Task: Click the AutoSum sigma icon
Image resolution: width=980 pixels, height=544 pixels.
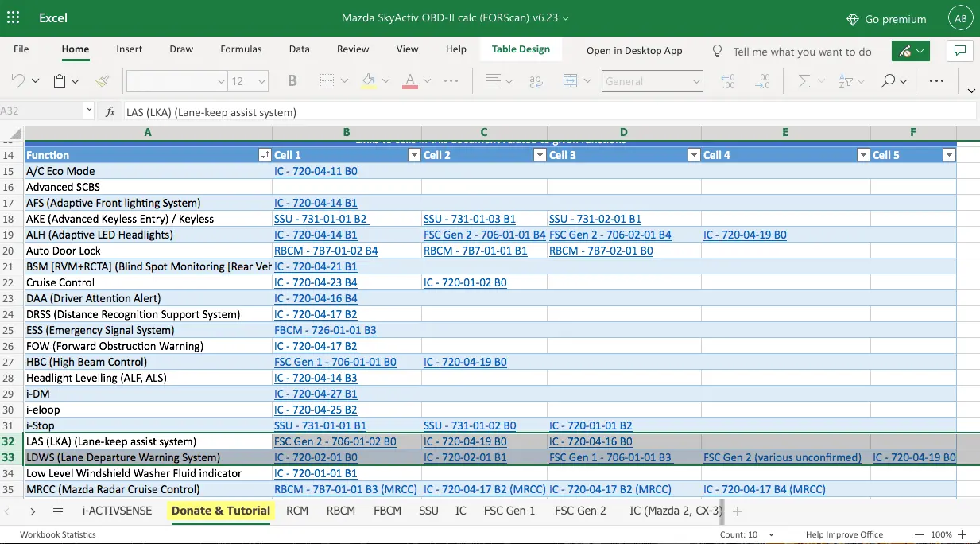Action: [804, 80]
